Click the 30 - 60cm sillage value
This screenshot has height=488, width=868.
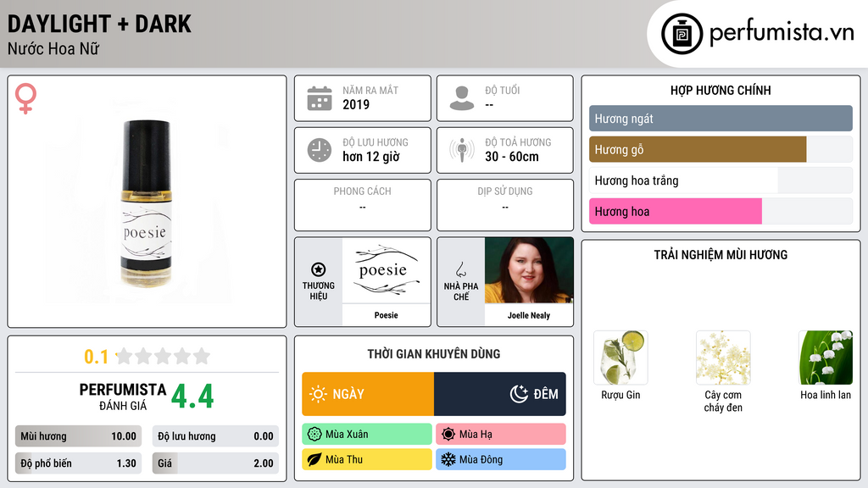(512, 157)
